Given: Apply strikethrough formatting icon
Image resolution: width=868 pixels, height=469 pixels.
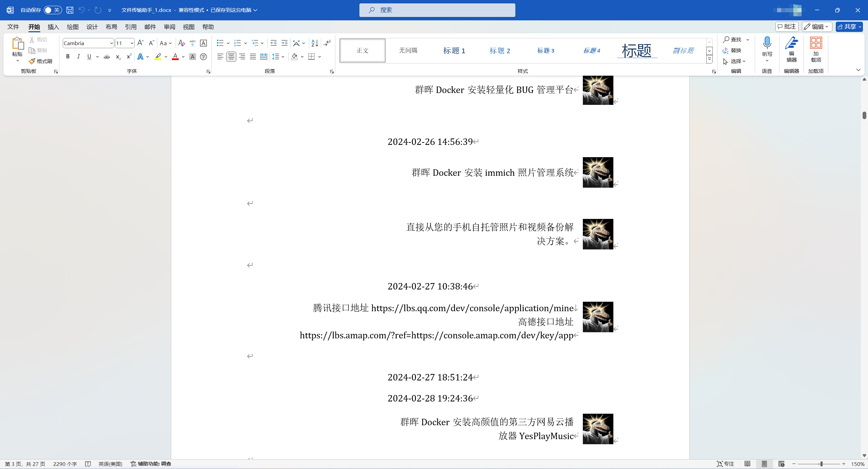Looking at the screenshot, I should [107, 57].
